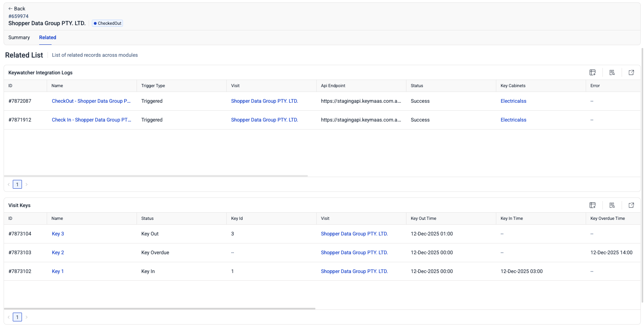Click page 1 in Keywatcher Logs pagination
The height and width of the screenshot is (329, 644).
point(17,184)
